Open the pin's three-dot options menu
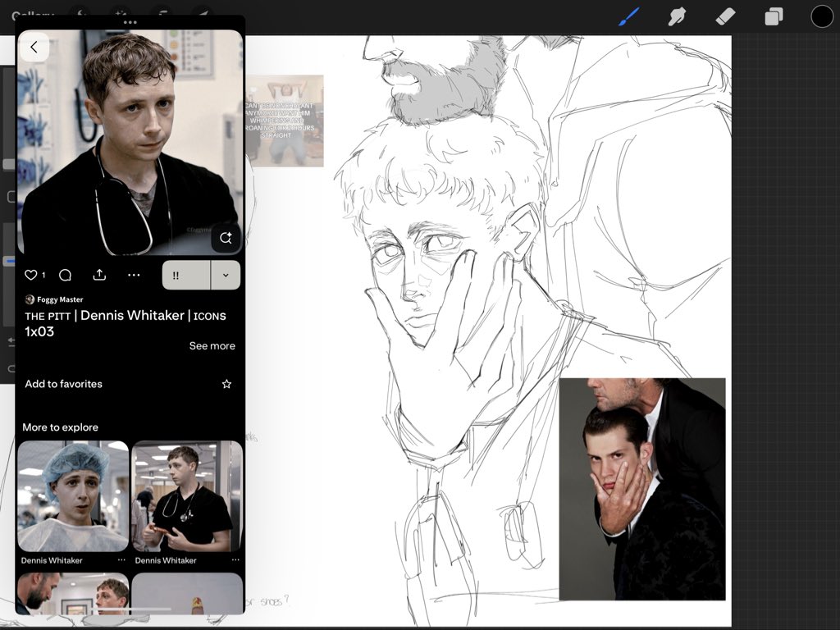840x630 pixels. 134,276
